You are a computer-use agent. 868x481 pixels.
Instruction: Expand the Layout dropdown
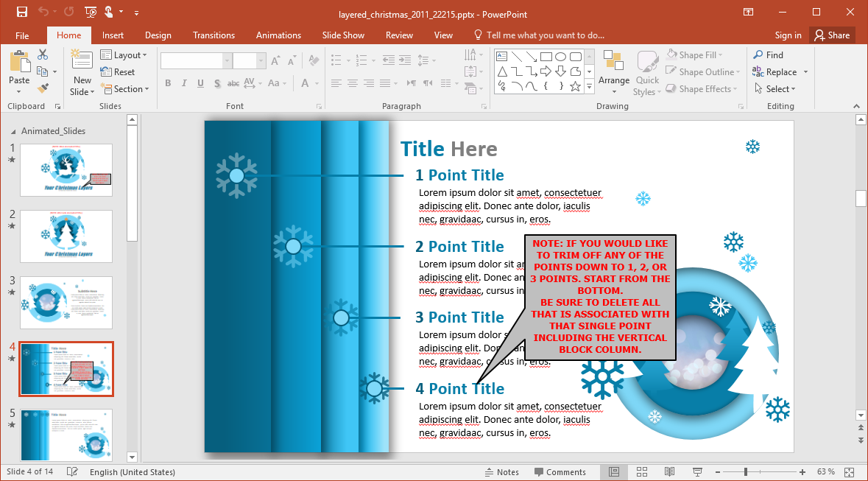tap(124, 55)
